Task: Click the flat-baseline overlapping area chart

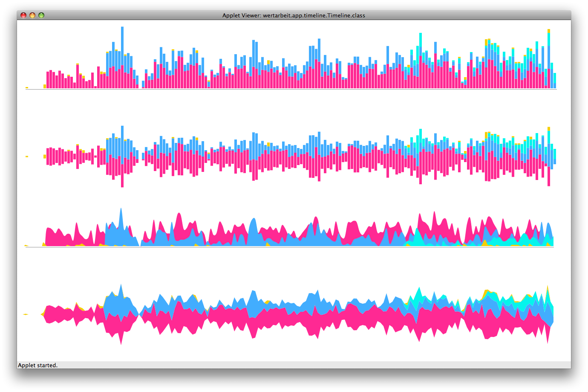Action: click(x=289, y=227)
